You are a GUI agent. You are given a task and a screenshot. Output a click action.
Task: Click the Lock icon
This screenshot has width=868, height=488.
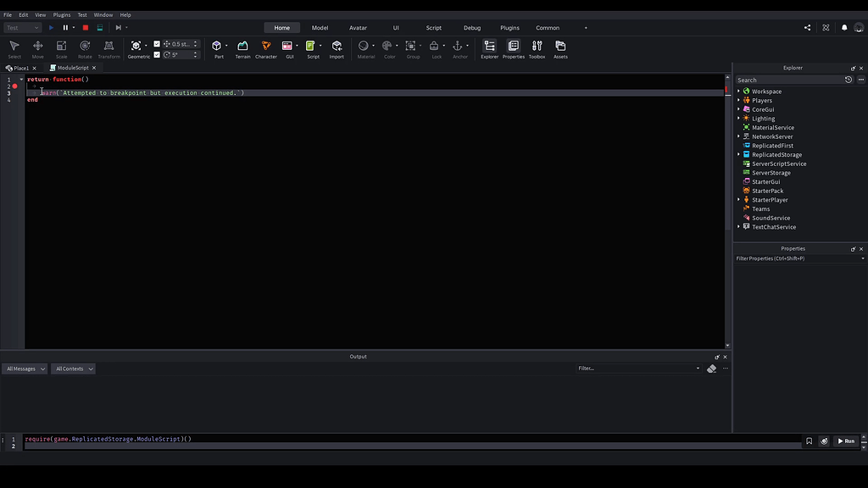(434, 46)
